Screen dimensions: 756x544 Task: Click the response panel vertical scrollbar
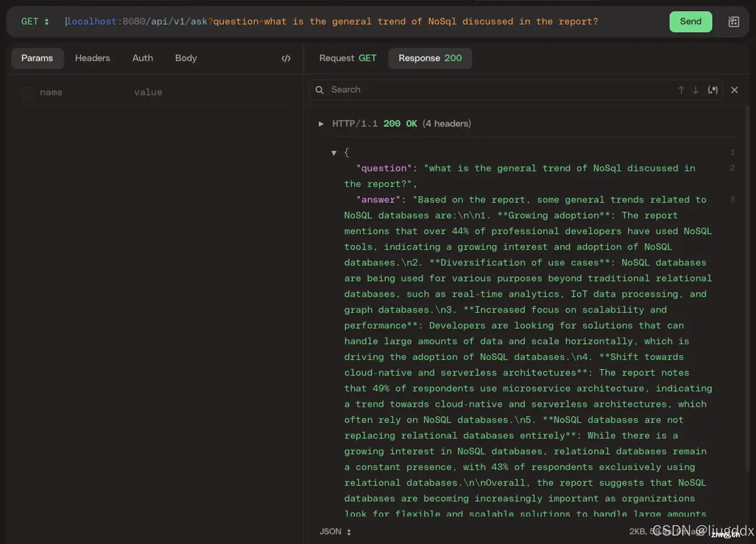(747, 289)
